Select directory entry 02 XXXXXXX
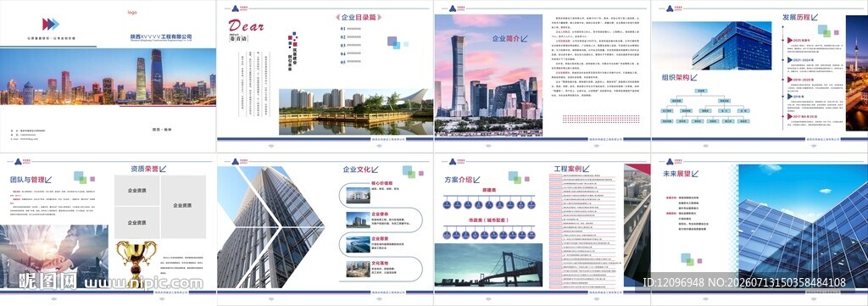Viewport: 868px width, 306px height. coord(350,37)
